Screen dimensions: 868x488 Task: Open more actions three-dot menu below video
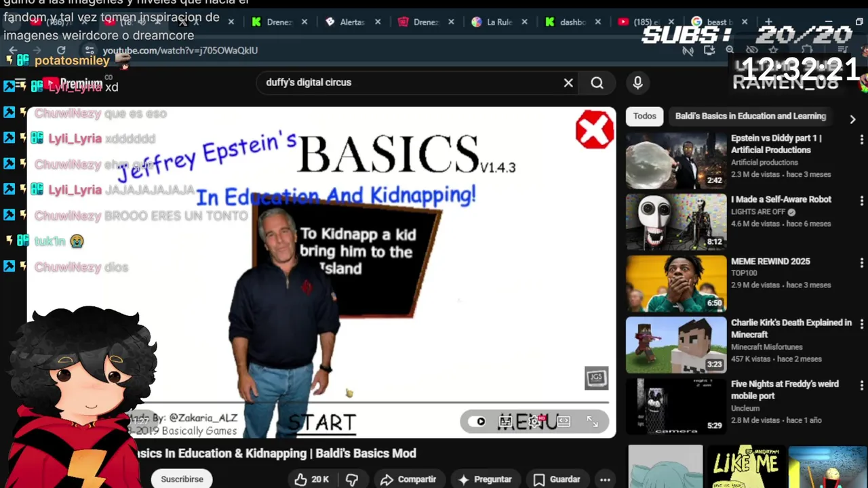click(x=605, y=479)
